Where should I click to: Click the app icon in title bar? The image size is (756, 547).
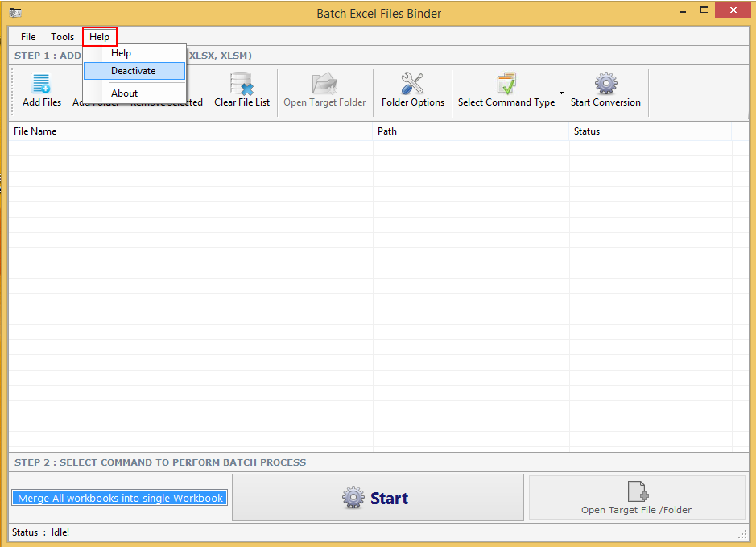point(15,13)
